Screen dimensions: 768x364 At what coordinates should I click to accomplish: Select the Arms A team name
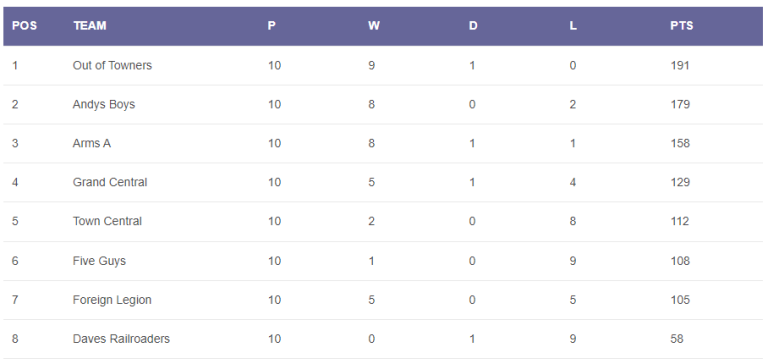[x=92, y=143]
